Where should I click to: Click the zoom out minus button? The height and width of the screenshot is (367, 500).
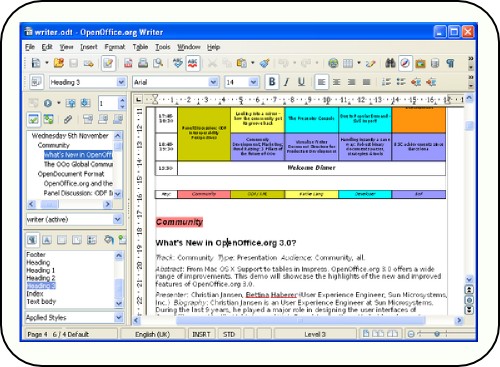click(x=411, y=334)
